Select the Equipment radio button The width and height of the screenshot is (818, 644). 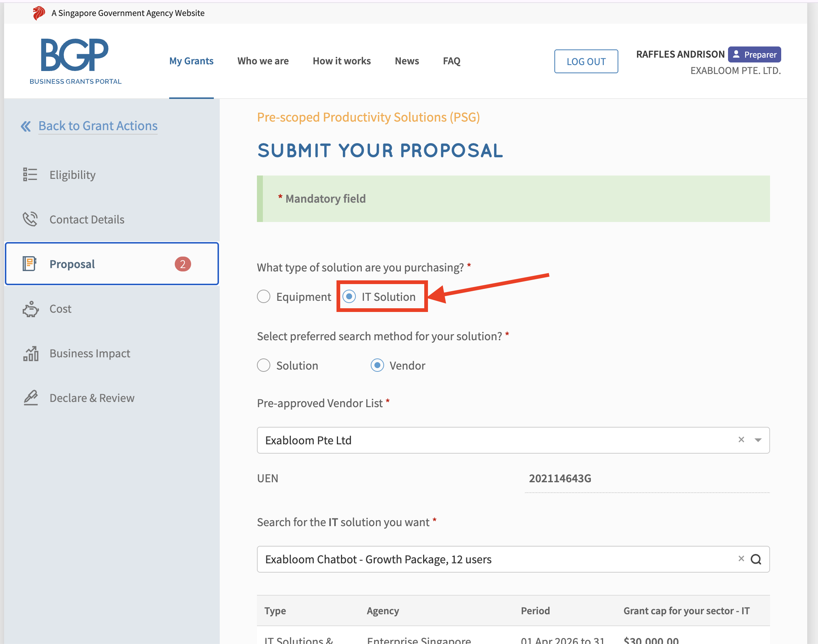264,296
